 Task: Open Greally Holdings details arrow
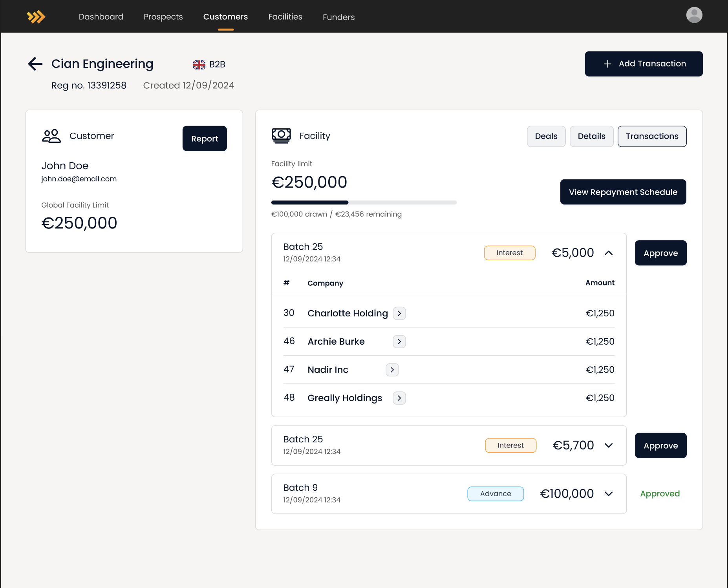click(399, 398)
